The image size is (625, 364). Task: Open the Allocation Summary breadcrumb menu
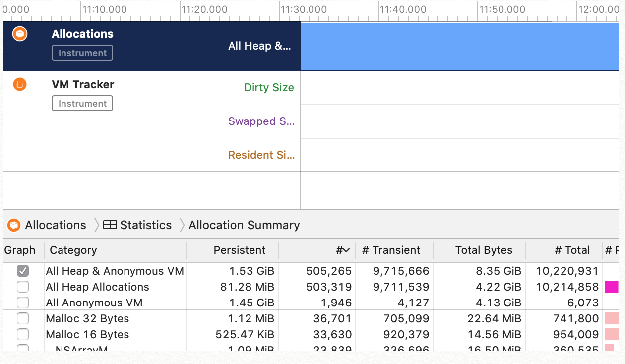point(244,225)
